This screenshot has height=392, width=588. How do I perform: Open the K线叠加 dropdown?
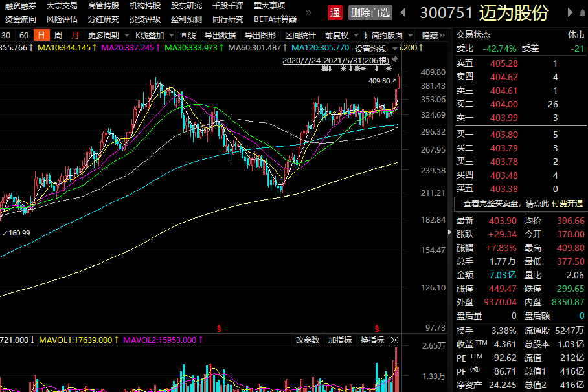coord(154,35)
